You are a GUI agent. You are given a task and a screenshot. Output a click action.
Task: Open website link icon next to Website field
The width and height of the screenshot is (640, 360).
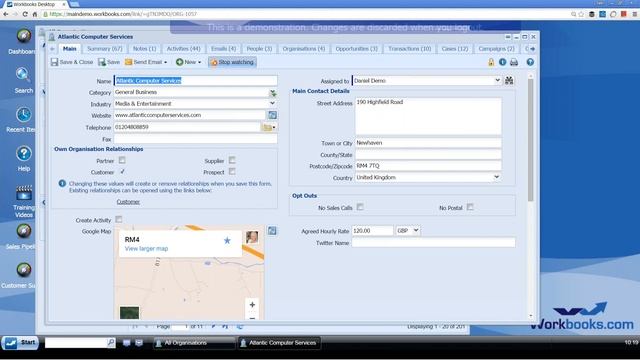click(272, 115)
